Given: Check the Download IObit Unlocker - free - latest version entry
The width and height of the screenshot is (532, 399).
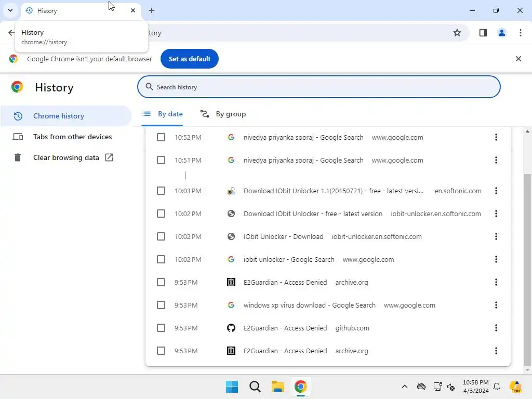Looking at the screenshot, I should click(x=161, y=214).
